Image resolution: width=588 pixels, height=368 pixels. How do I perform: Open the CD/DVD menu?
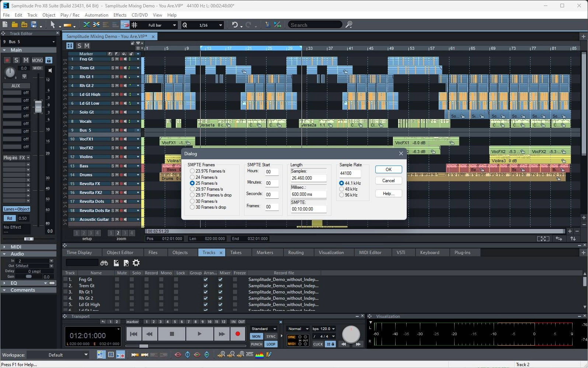(x=140, y=15)
